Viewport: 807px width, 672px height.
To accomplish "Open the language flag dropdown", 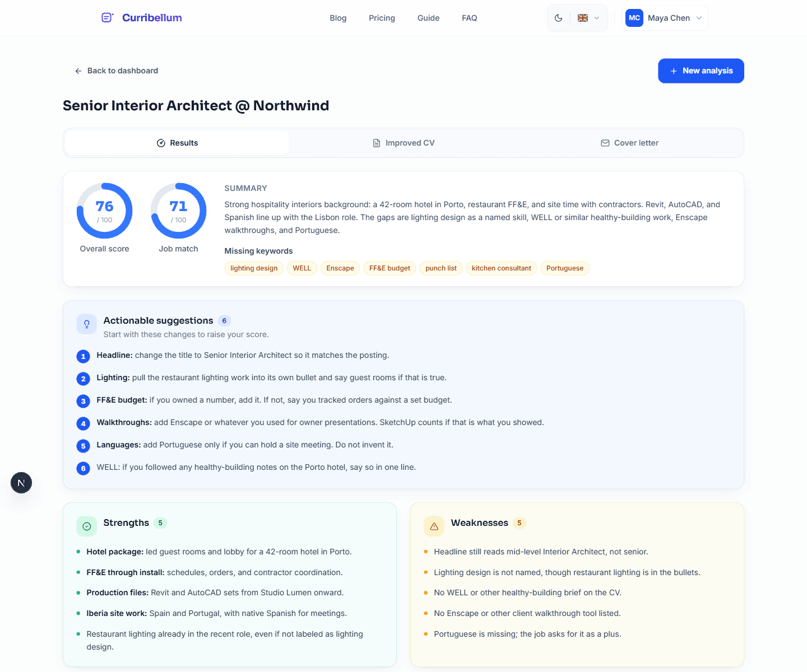I will coord(588,18).
